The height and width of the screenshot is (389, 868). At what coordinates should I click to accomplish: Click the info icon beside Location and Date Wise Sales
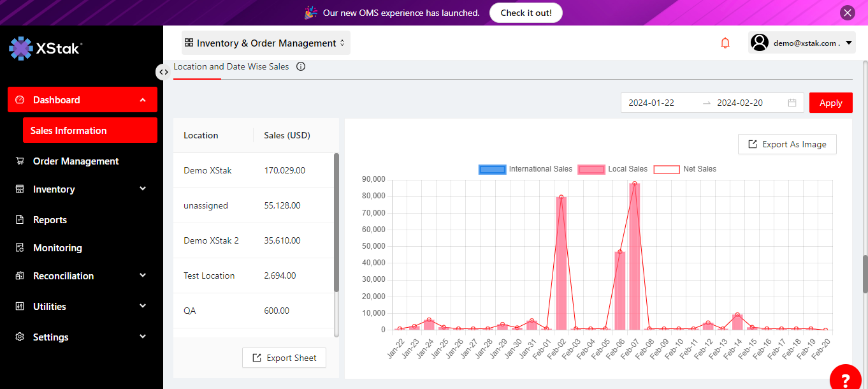click(301, 66)
